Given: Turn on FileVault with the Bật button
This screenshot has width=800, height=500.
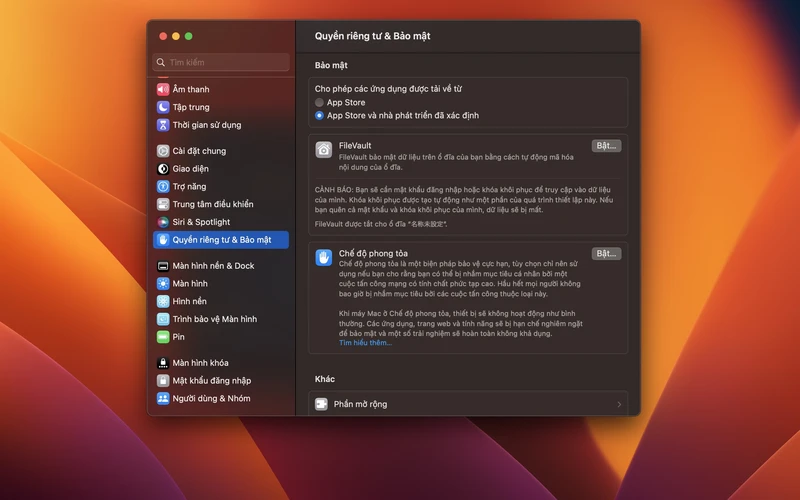Looking at the screenshot, I should (x=606, y=146).
